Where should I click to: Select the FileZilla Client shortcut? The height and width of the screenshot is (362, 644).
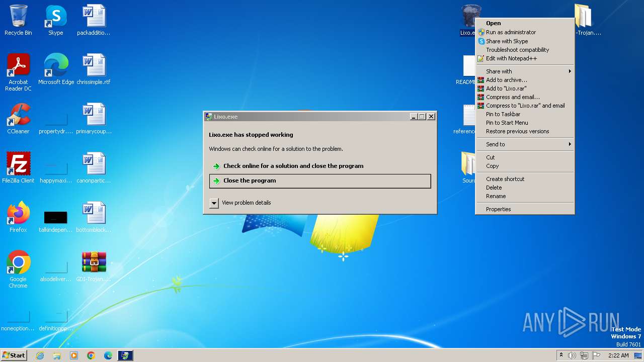pyautogui.click(x=18, y=168)
